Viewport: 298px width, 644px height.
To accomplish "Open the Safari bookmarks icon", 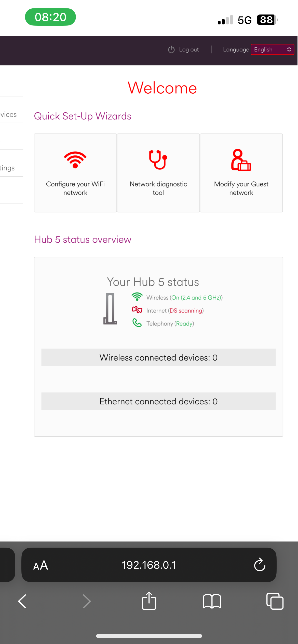I will coord(212,601).
